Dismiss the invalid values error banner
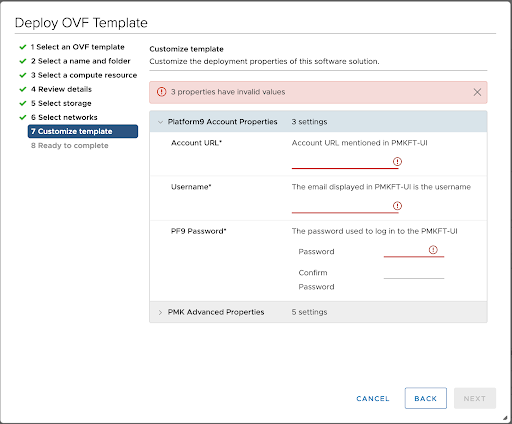Image resolution: width=512 pixels, height=424 pixels. tap(477, 92)
